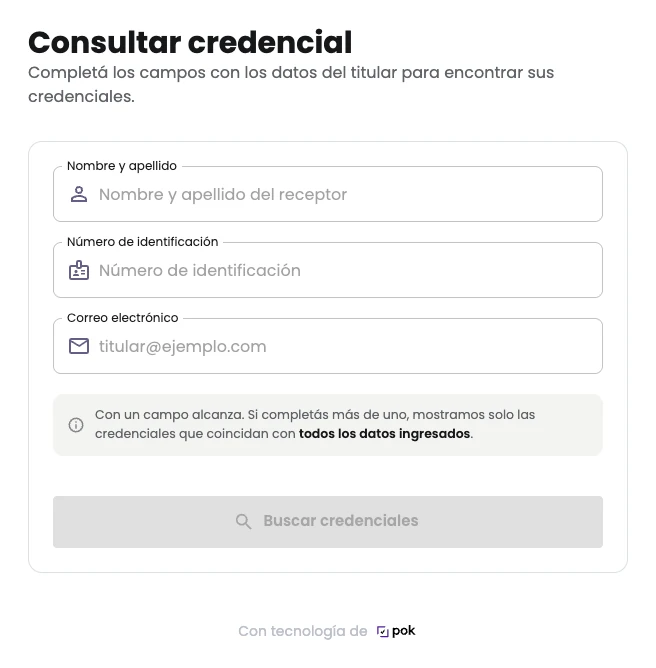Focus the titular@ejemplo.com email input

click(x=328, y=346)
